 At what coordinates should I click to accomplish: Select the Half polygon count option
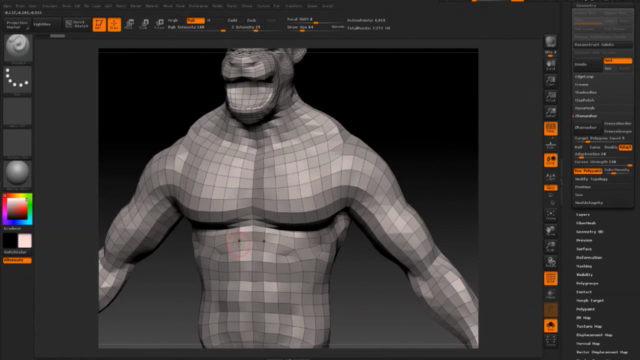(578, 147)
